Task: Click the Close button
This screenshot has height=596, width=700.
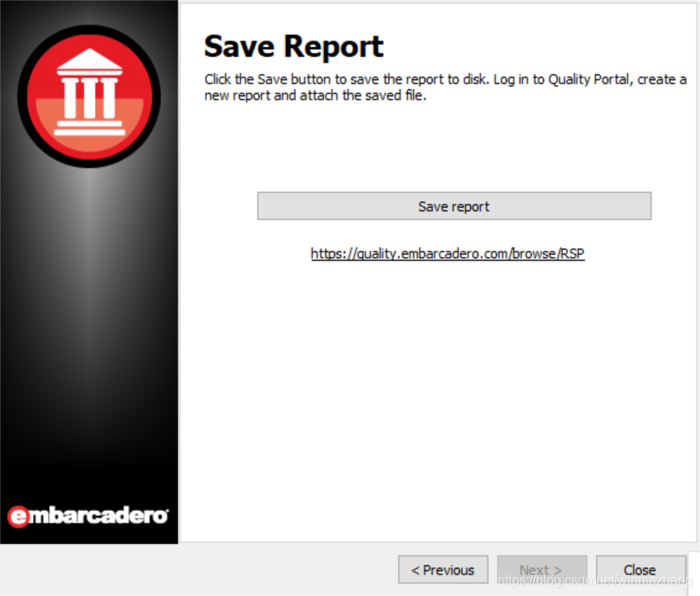Action: [x=641, y=570]
